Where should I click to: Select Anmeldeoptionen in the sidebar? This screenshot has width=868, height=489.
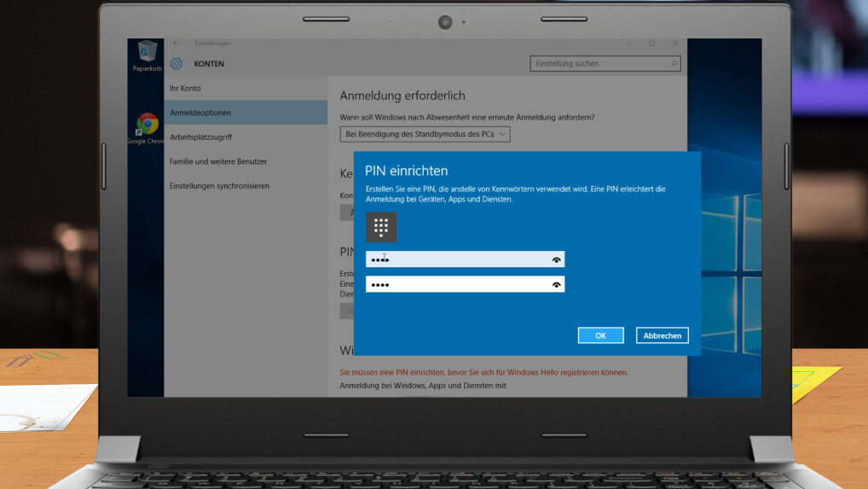(200, 113)
